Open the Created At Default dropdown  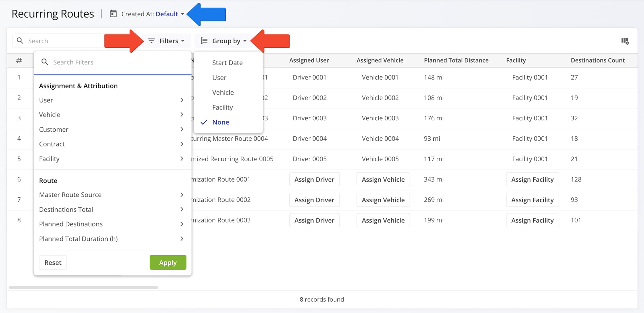coord(169,14)
